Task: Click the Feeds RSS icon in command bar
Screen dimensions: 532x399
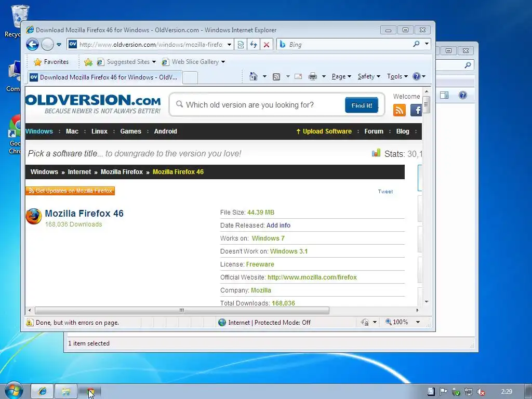Action: pyautogui.click(x=276, y=77)
